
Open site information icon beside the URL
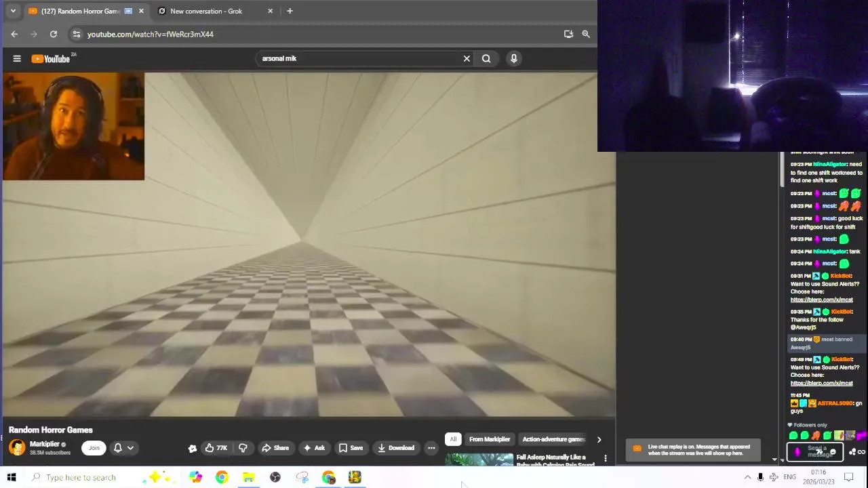tap(77, 34)
